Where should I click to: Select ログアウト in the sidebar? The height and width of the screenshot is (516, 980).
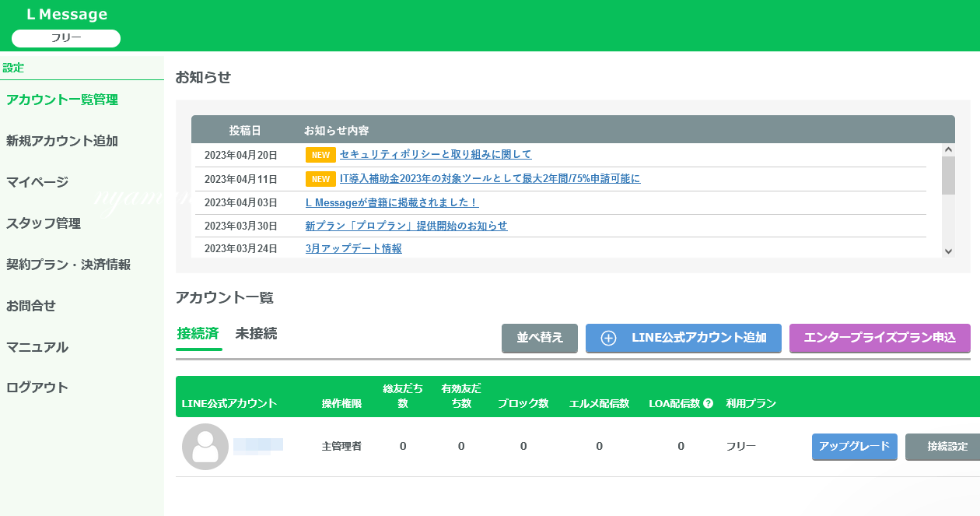37,388
